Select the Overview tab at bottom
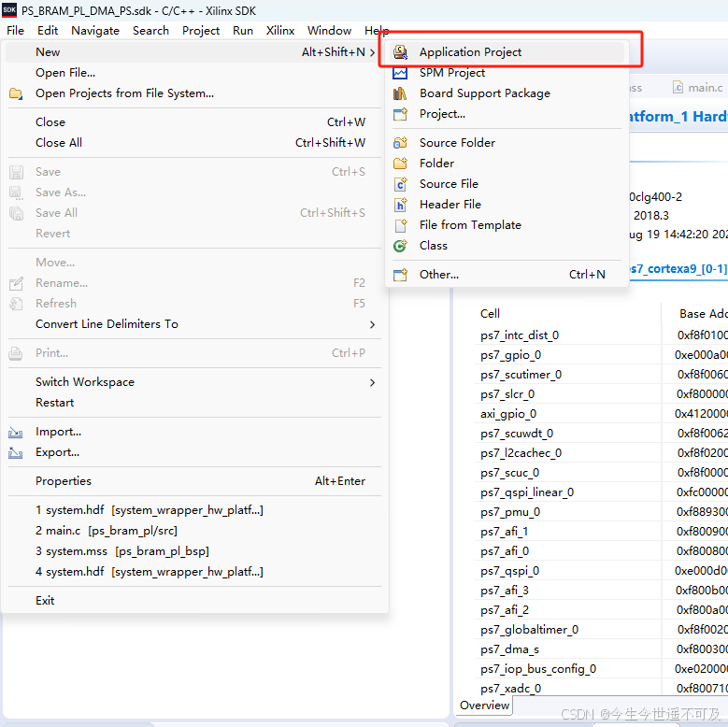The height and width of the screenshot is (727, 728). [x=484, y=706]
